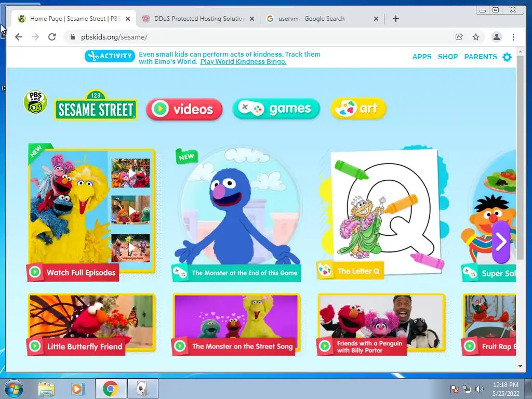Click palette icon on Letter Q label
This screenshot has width=532, height=399.
[325, 270]
